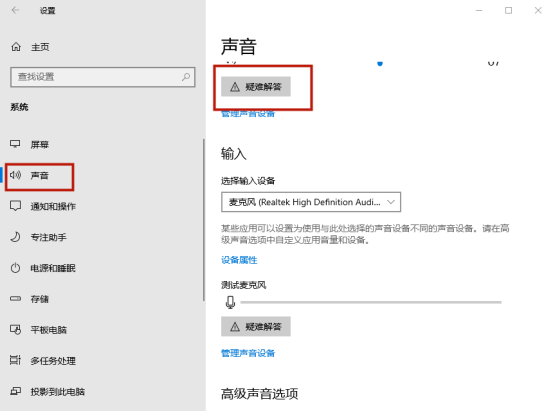Select the 存储 storage icon
The width and height of the screenshot is (553, 411).
pyautogui.click(x=15, y=298)
